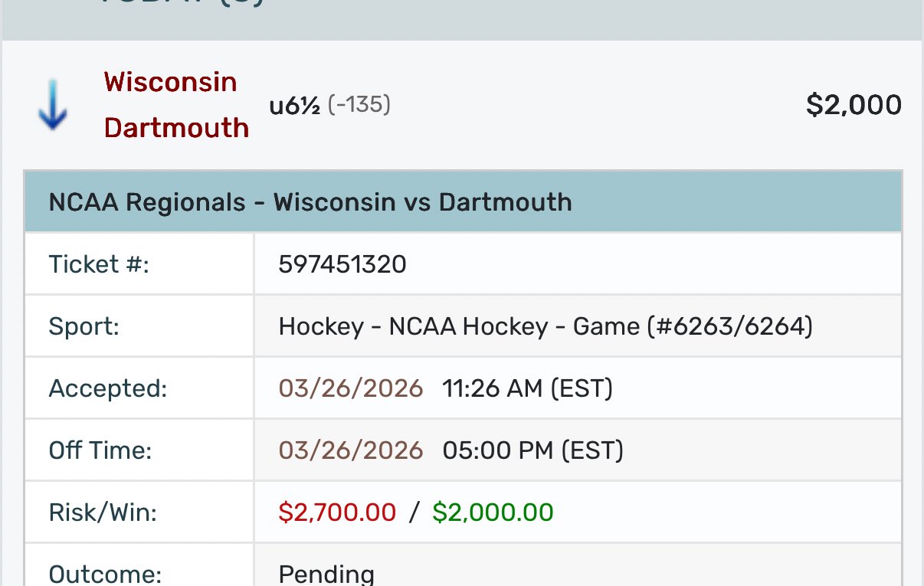Click the $2,000 wager amount at right

pos(854,105)
